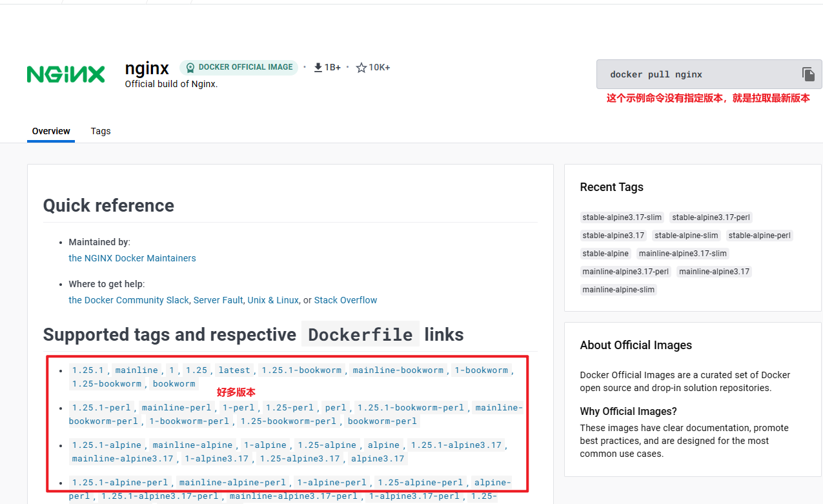Select the stable-alpine recent tag

point(605,254)
